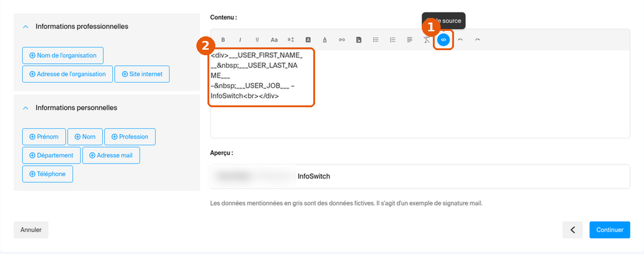Redo the last edit
Viewport: 644px width, 254px height.
coord(477,40)
